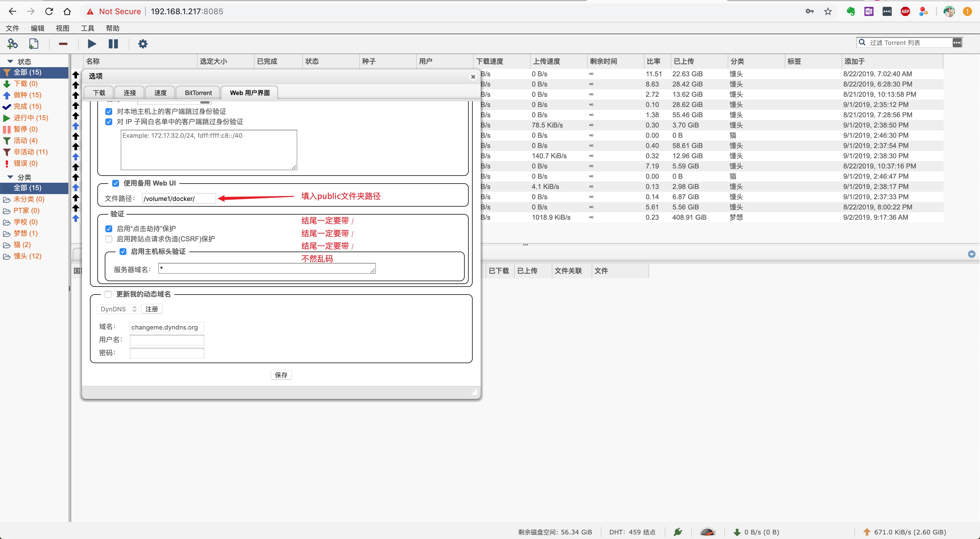Click the 保存 button

(281, 375)
